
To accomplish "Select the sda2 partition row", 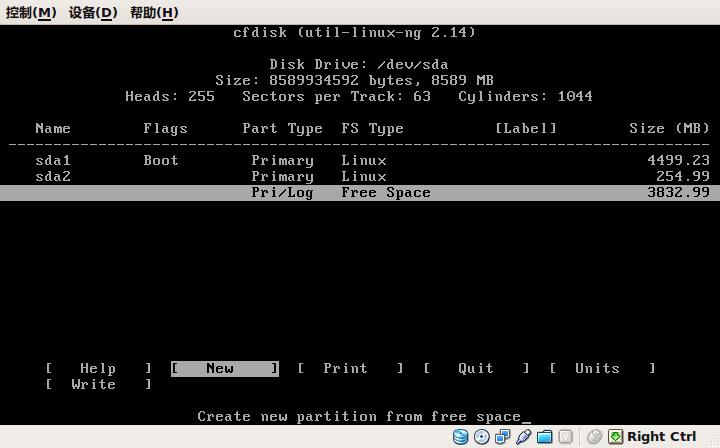I will tap(360, 176).
